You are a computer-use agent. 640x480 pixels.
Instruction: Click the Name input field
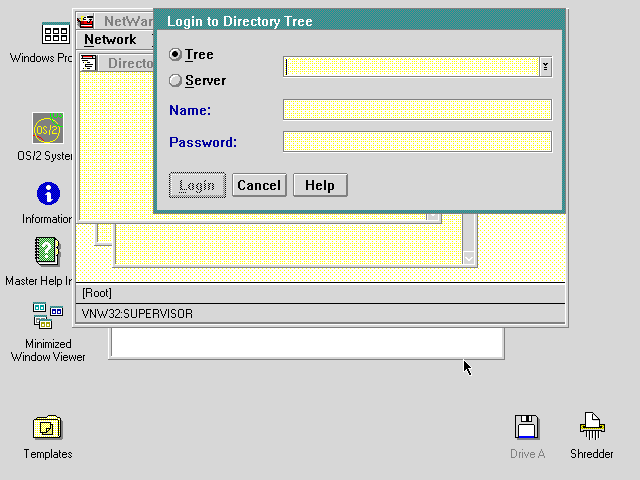click(x=417, y=110)
